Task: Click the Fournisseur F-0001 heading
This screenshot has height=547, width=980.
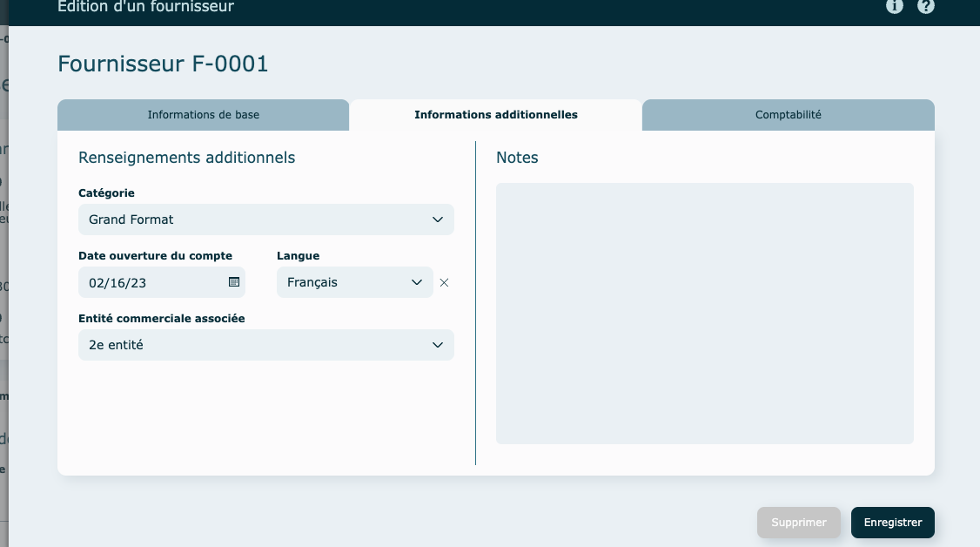Action: click(163, 64)
